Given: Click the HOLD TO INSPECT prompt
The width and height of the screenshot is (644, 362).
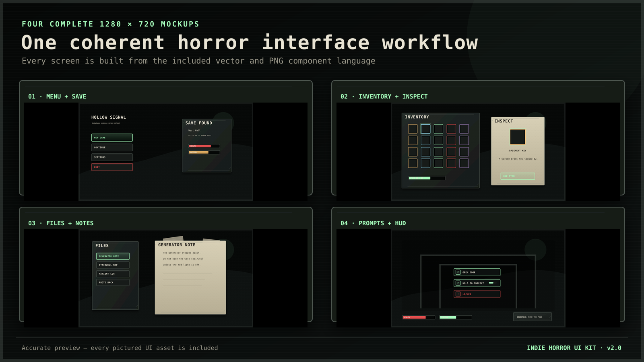Looking at the screenshot, I should [x=477, y=283].
